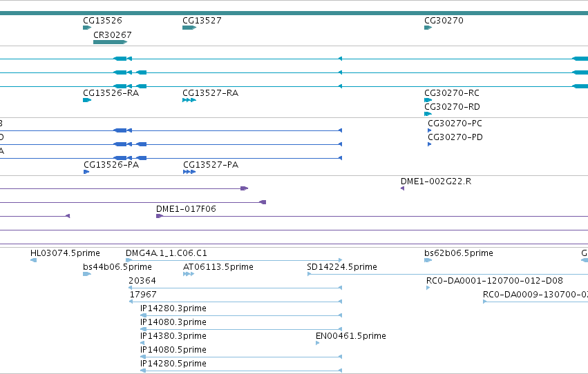
Task: Click the bs44b06.5prime arrow glyph
Action: point(87,274)
